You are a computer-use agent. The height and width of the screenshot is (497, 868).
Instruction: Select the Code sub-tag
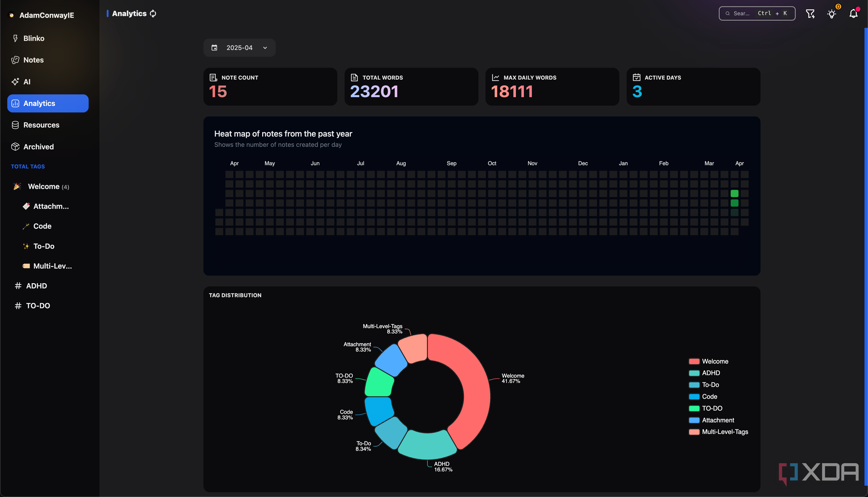(x=48, y=226)
